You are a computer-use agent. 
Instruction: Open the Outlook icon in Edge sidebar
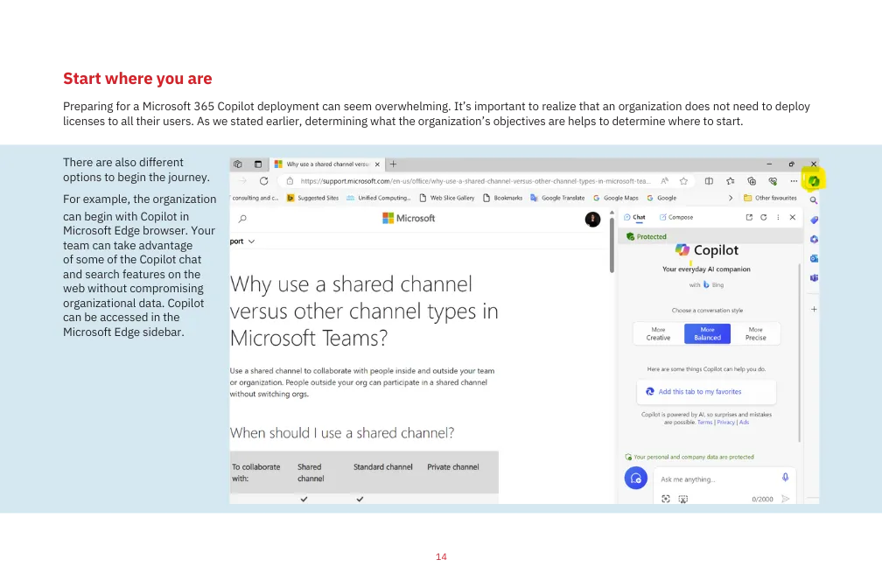[814, 259]
